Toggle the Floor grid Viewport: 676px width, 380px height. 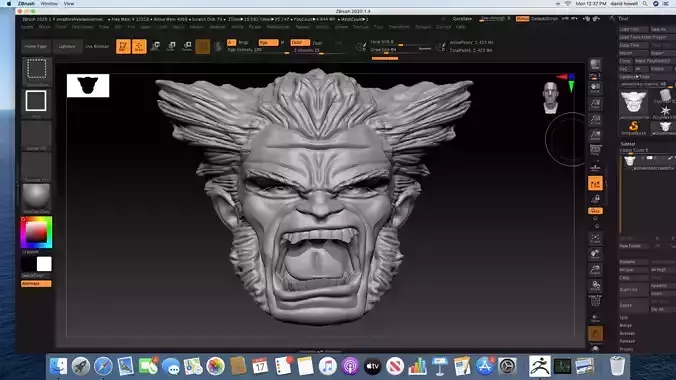coord(595,167)
